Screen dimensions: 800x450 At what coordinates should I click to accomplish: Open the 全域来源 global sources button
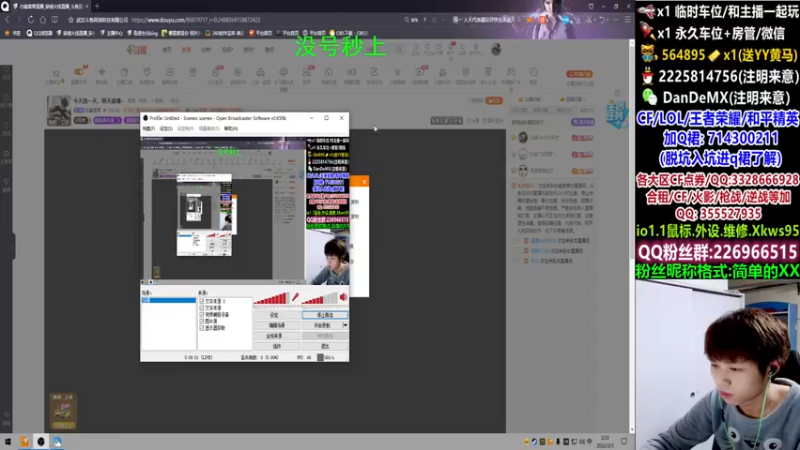[x=277, y=336]
